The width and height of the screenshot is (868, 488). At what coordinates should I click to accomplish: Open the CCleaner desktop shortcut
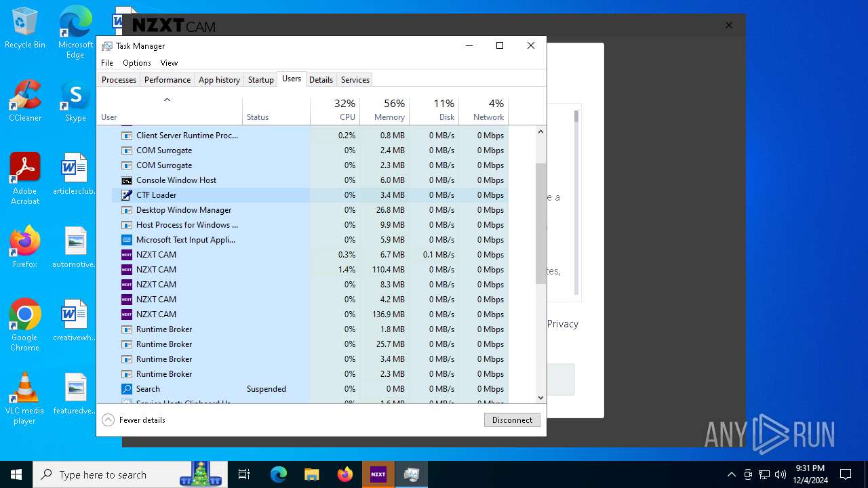(25, 100)
